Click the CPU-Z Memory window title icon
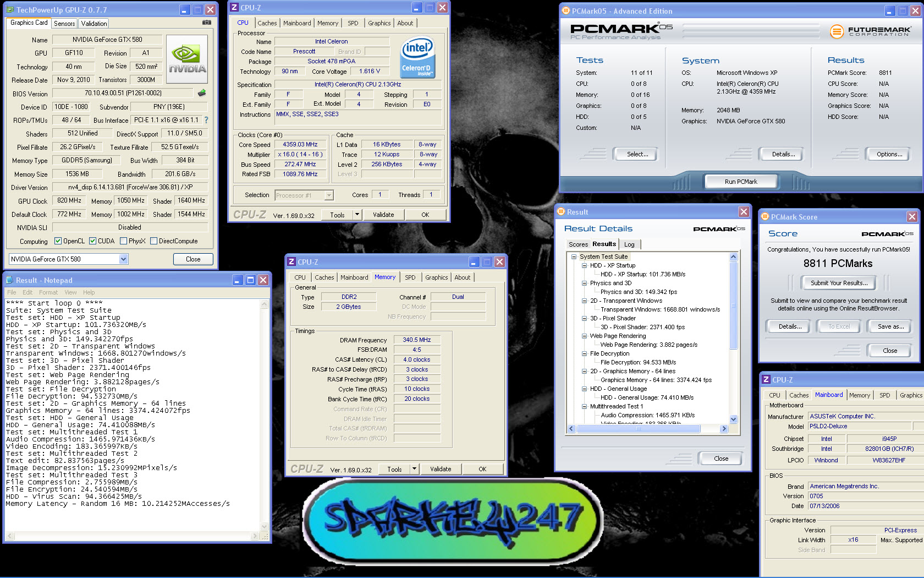 (x=291, y=262)
